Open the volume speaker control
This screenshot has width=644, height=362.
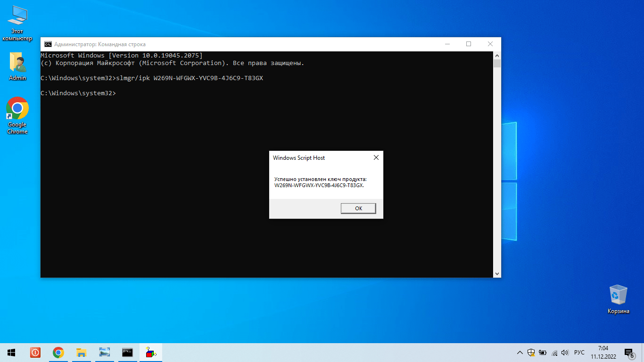tap(565, 353)
